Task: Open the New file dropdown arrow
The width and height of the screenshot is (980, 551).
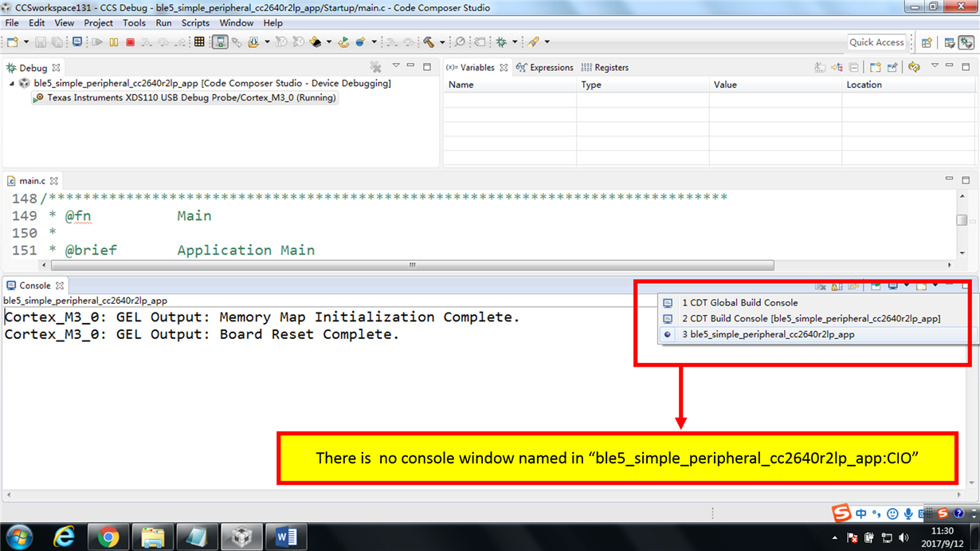Action: (25, 41)
